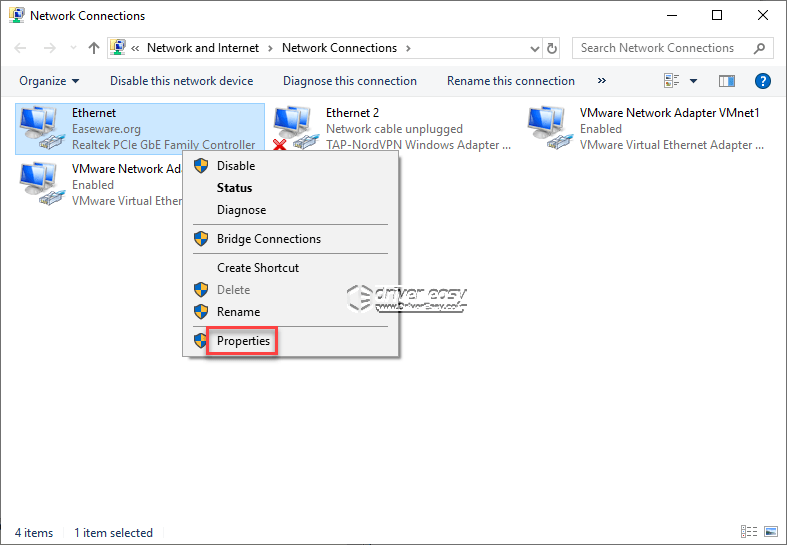Expand arrow after Network and Internet breadcrumb

(271, 48)
